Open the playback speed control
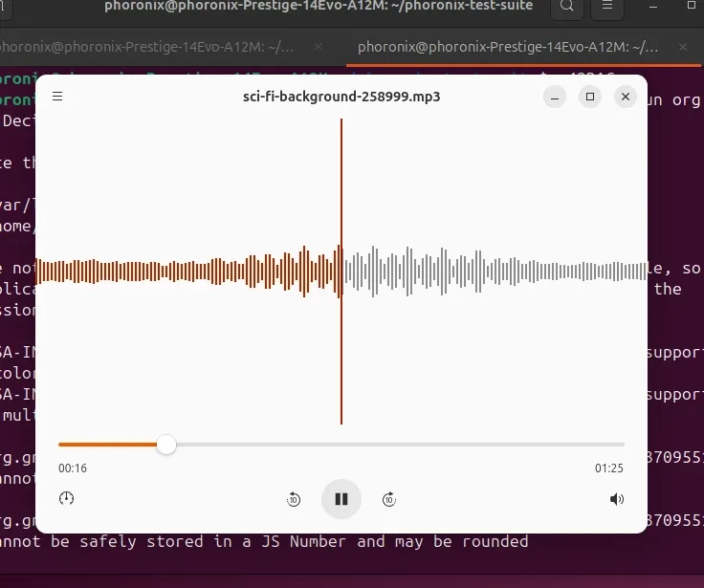704x588 pixels. pyautogui.click(x=66, y=499)
